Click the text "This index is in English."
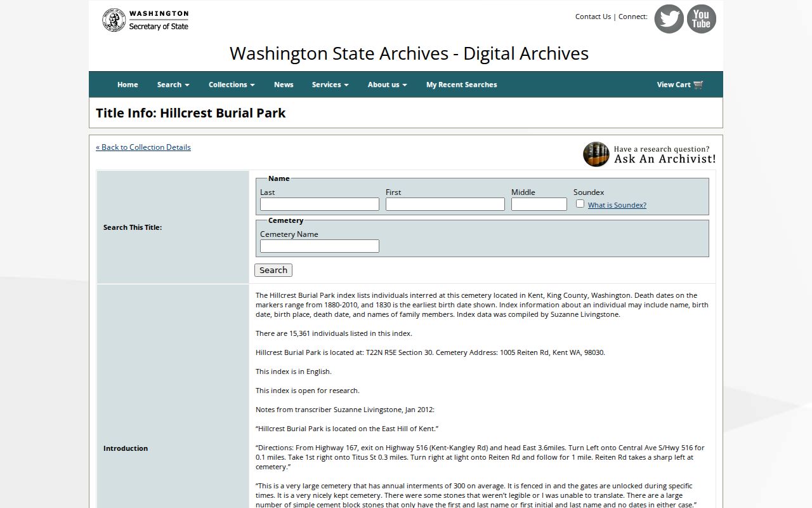Viewport: 812px width, 508px height. tap(294, 371)
